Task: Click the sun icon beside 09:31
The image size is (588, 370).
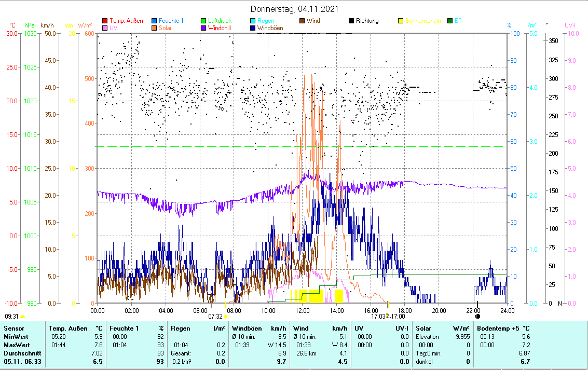Action: pos(22,317)
